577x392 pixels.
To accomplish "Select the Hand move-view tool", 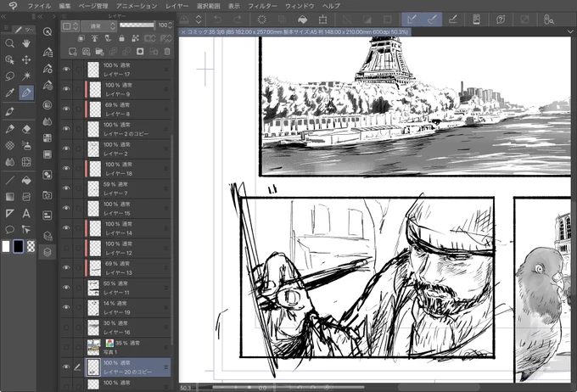I will click(26, 43).
